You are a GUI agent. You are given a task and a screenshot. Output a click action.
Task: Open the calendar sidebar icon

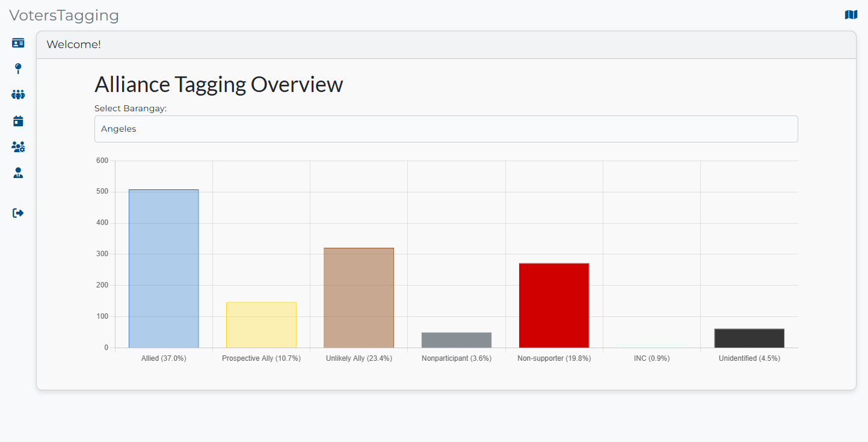click(18, 121)
